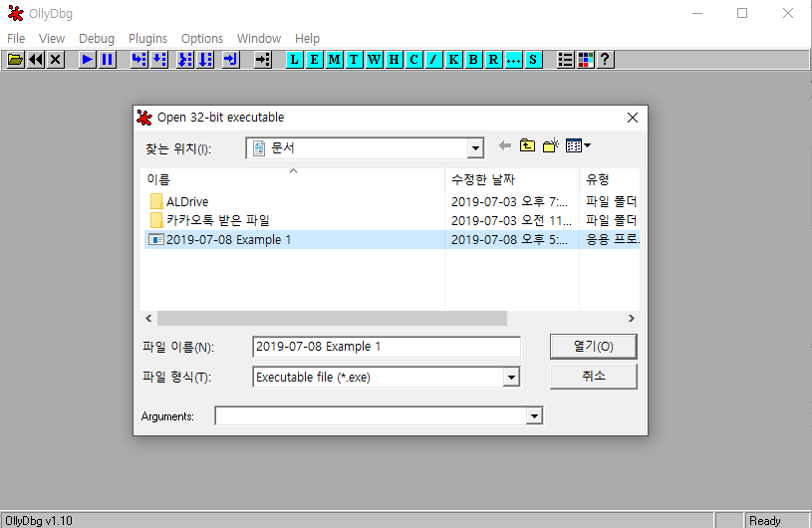Expand the 파일 형식 file type dropdown
Image resolution: width=812 pixels, height=528 pixels.
click(x=511, y=378)
